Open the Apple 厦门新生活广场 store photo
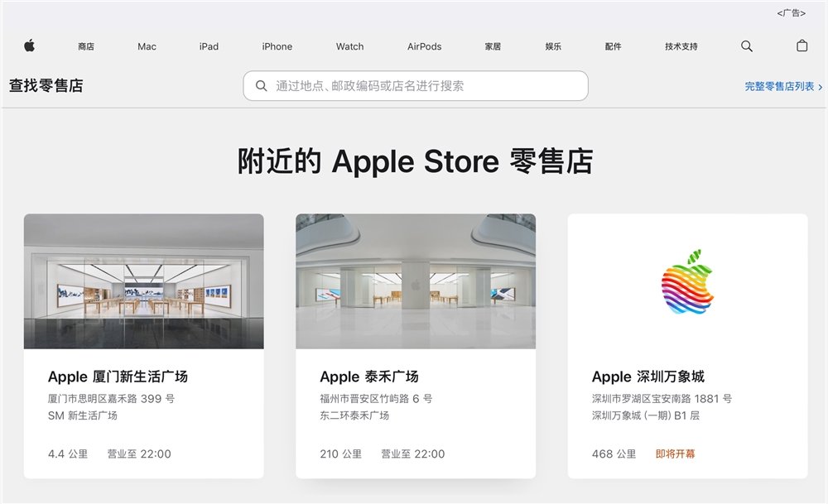This screenshot has height=504, width=828. click(x=143, y=281)
